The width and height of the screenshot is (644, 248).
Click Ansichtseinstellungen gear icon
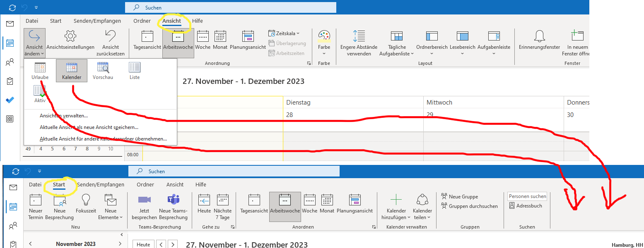(x=70, y=40)
